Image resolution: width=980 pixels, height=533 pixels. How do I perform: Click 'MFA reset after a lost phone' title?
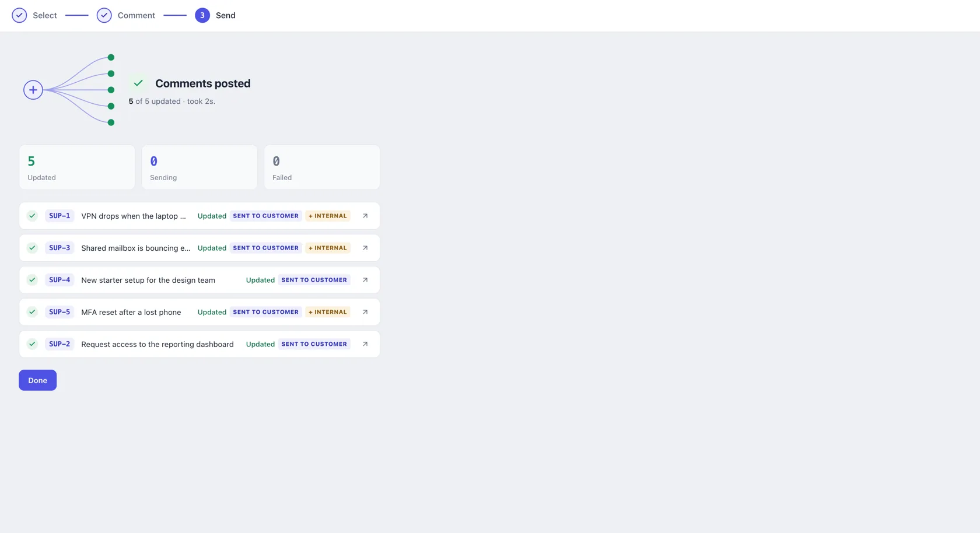[131, 312]
